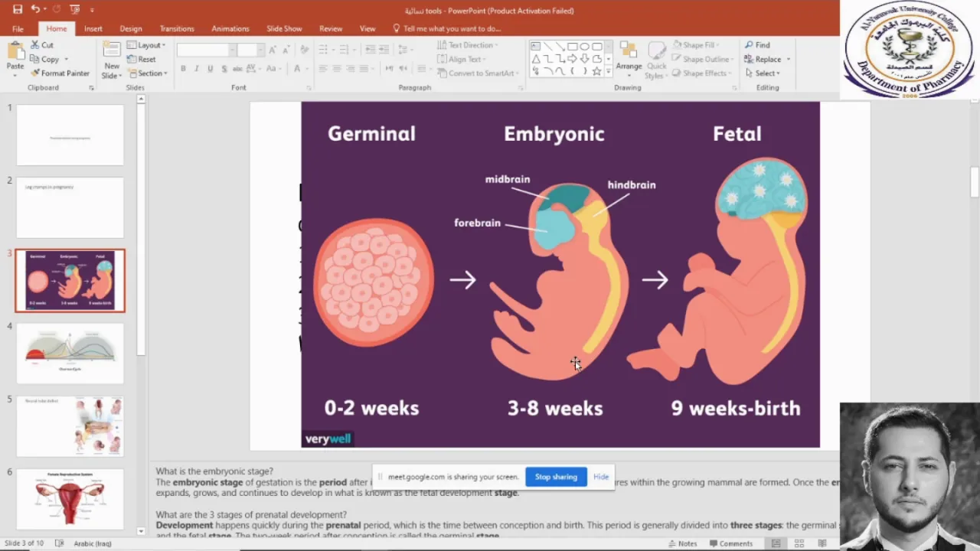Image resolution: width=980 pixels, height=551 pixels.
Task: Select slide 4 thumbnail with chart
Action: (x=70, y=354)
